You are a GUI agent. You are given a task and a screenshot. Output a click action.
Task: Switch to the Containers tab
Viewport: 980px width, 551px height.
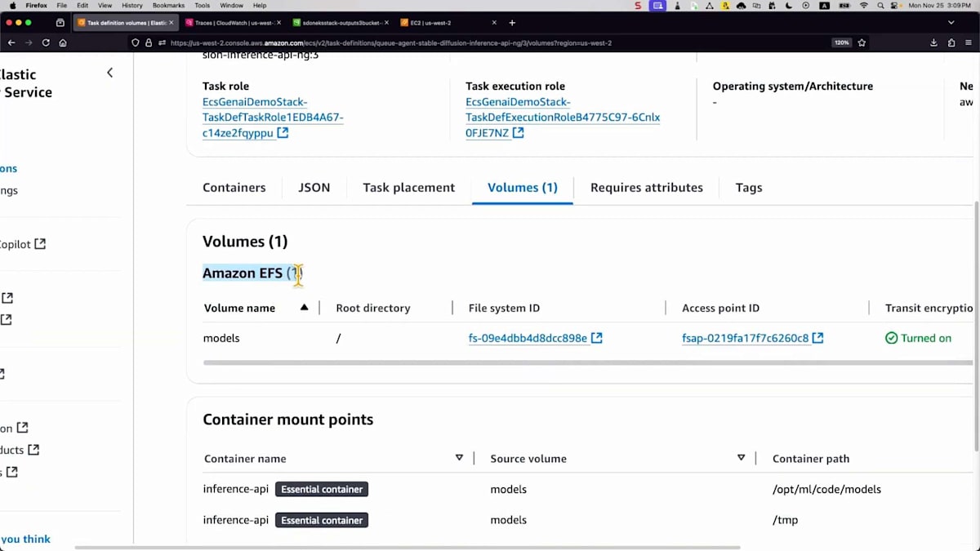coord(234,187)
